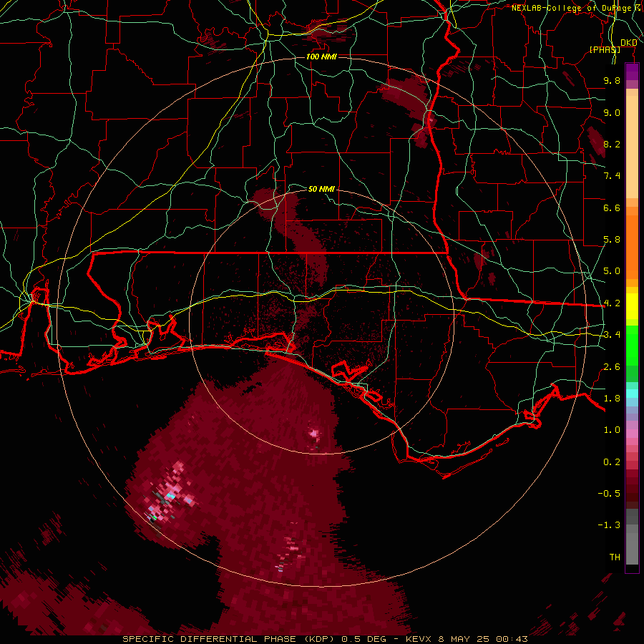This screenshot has width=644, height=644.
Task: Click the 5.0 value on the color scale
Action: click(x=612, y=271)
